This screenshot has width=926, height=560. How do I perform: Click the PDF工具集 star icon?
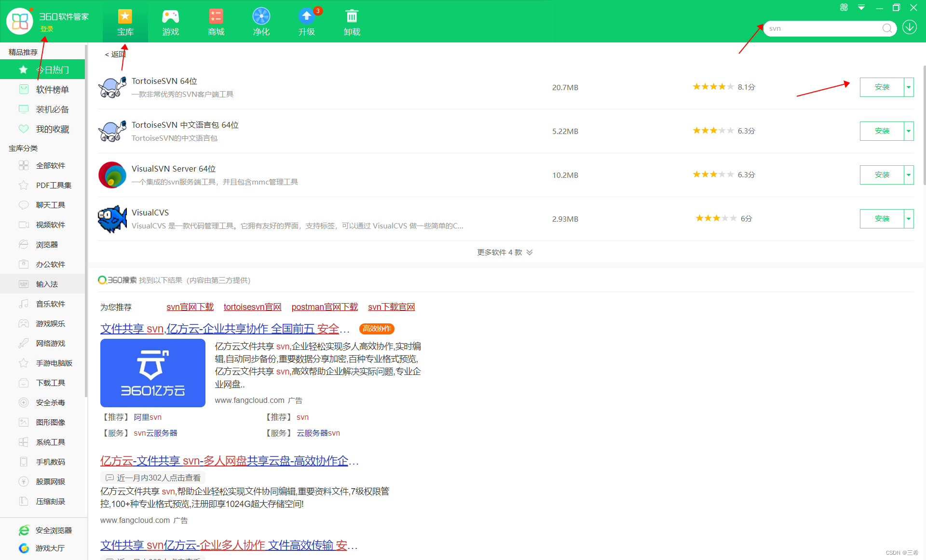[x=23, y=185]
